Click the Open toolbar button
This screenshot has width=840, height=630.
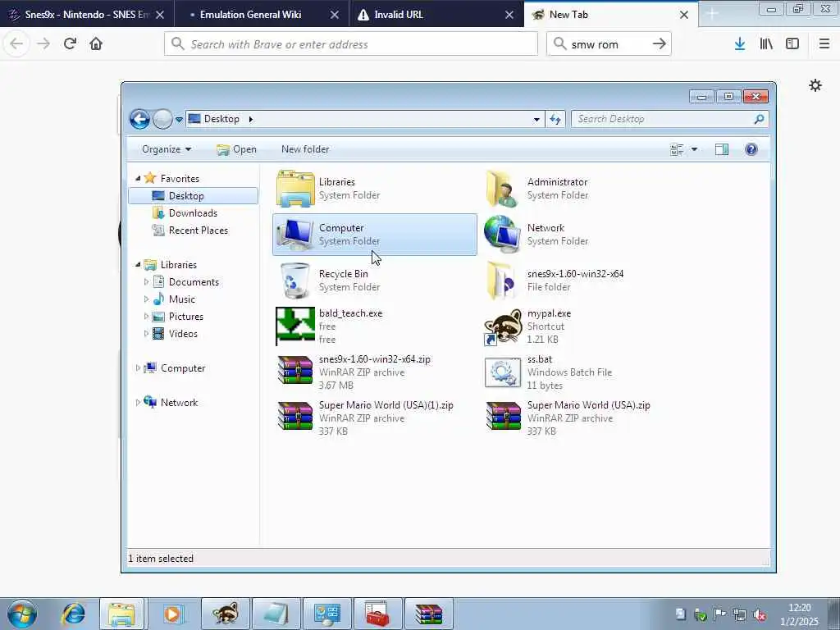(237, 149)
